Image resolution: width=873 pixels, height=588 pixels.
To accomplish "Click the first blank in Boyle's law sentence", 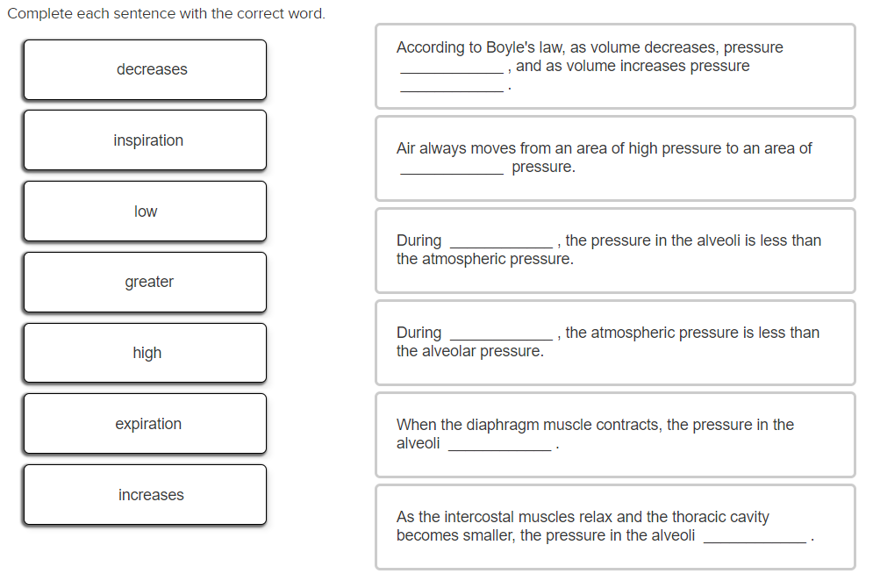I will (x=452, y=68).
